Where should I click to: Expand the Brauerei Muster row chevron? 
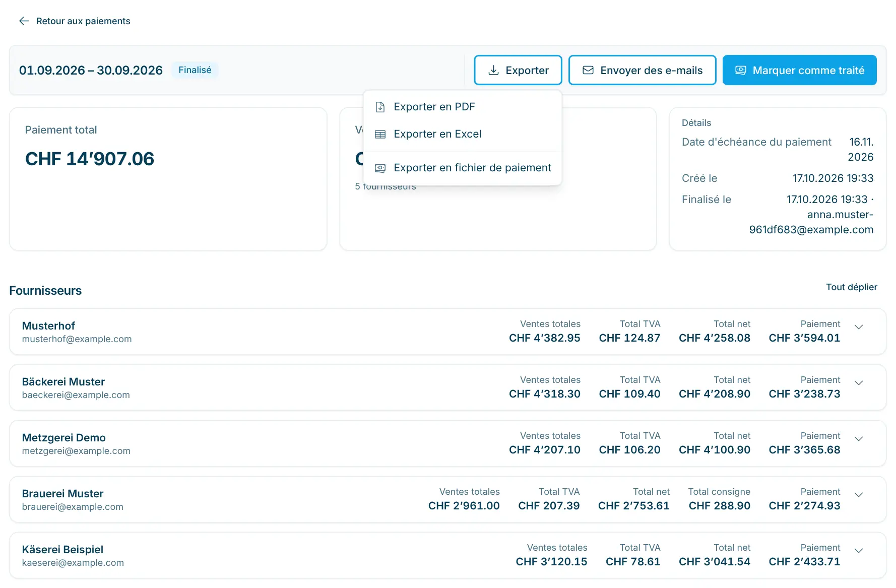[x=859, y=494]
